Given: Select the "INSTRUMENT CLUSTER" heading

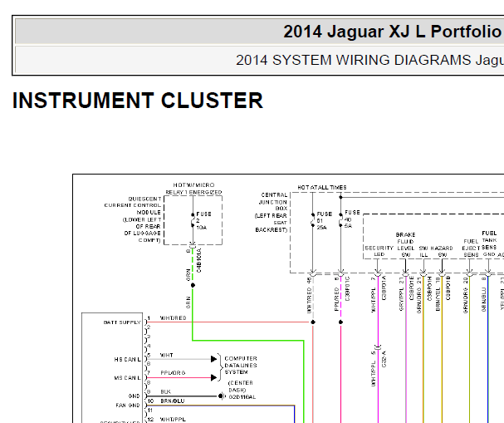Looking at the screenshot, I should [138, 101].
